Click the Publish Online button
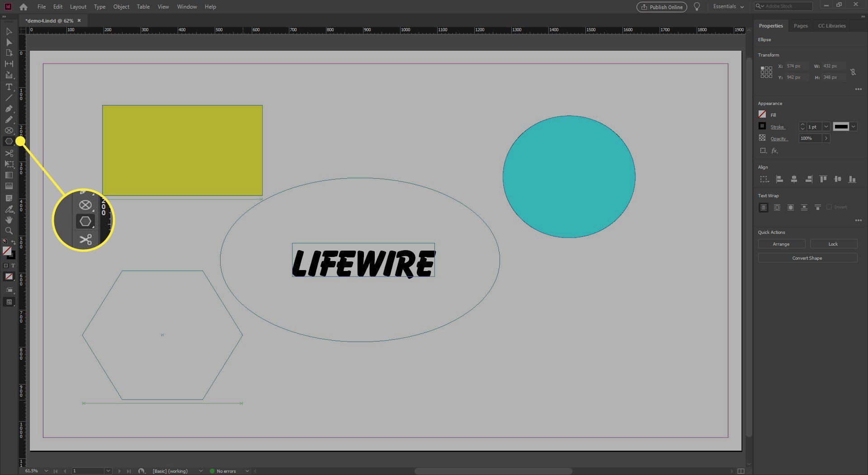The height and width of the screenshot is (475, 868). pyautogui.click(x=662, y=7)
